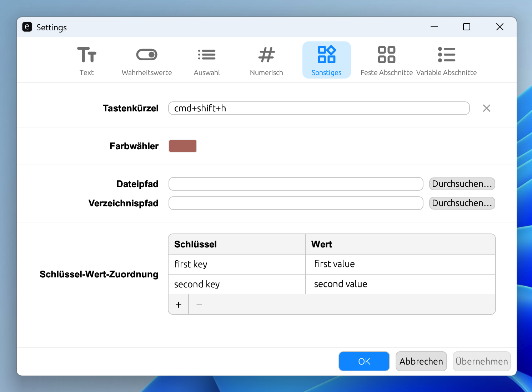Remove a key-value row with minus

coord(199,305)
